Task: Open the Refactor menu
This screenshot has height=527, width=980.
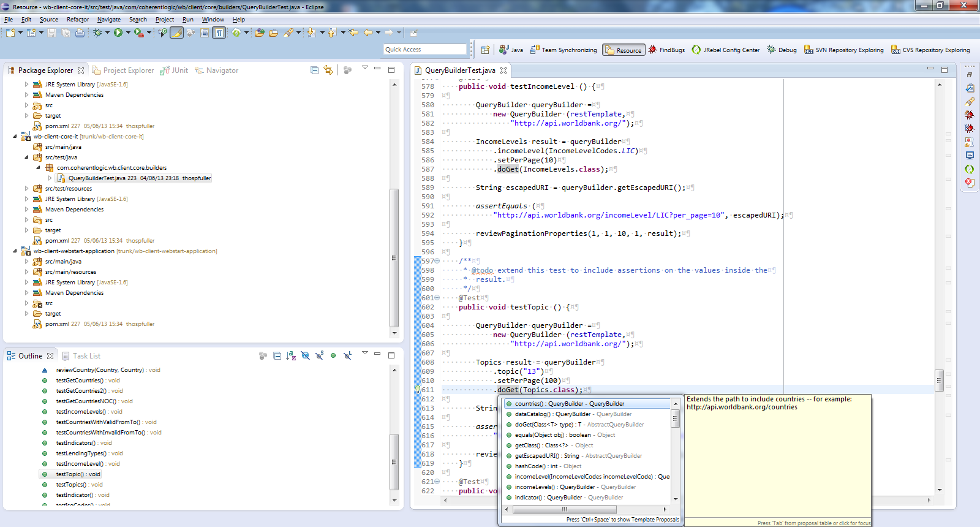Action: [77, 20]
